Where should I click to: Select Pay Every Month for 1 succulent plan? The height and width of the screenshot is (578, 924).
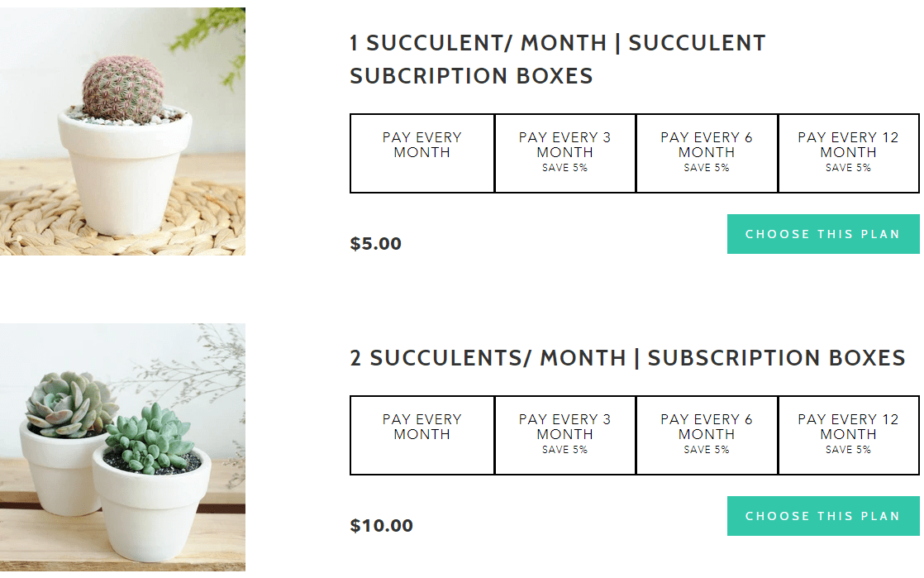tap(422, 153)
